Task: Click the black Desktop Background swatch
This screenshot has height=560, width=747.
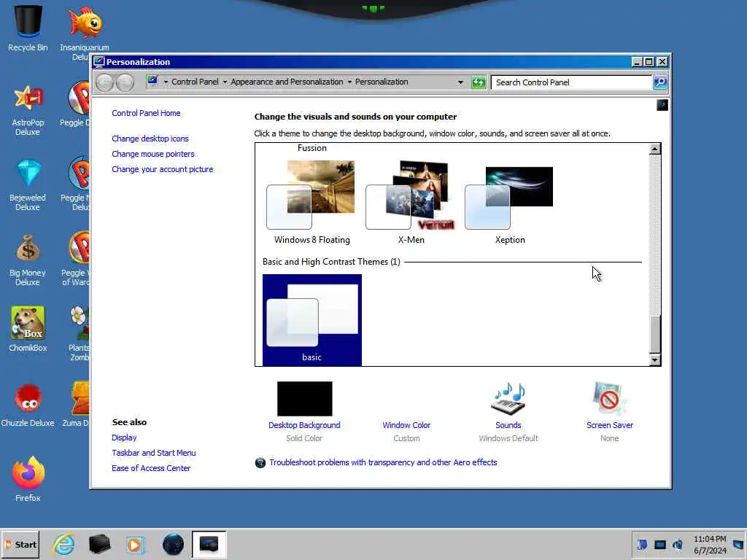Action: pos(304,399)
